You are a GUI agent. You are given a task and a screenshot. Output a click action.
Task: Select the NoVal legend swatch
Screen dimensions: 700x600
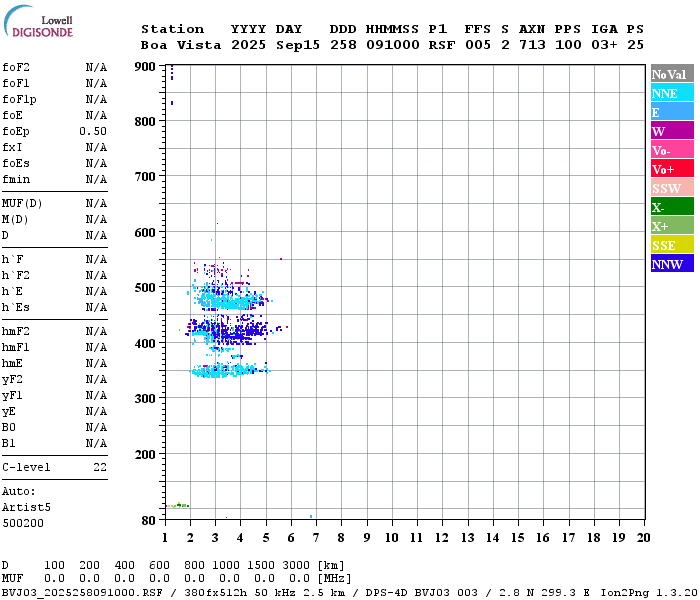tap(671, 74)
